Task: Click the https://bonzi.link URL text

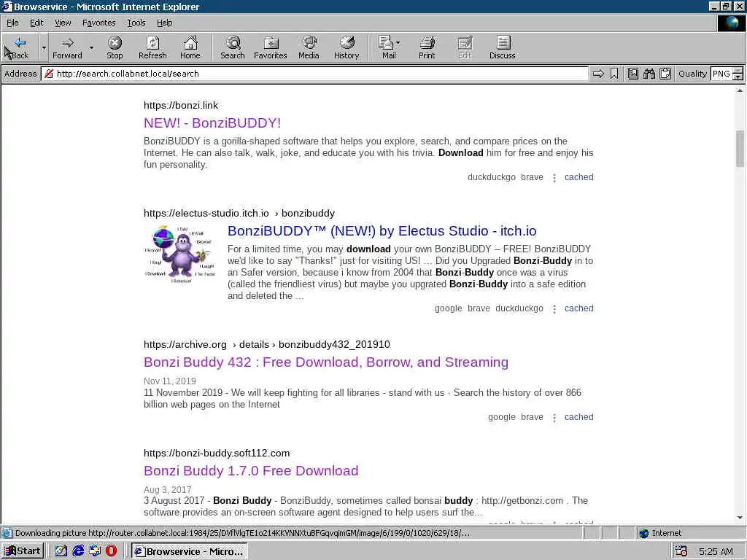Action: 181,105
